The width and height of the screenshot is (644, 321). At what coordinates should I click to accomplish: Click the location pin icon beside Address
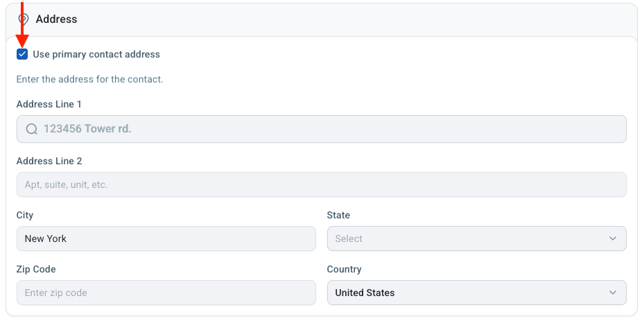click(x=24, y=19)
